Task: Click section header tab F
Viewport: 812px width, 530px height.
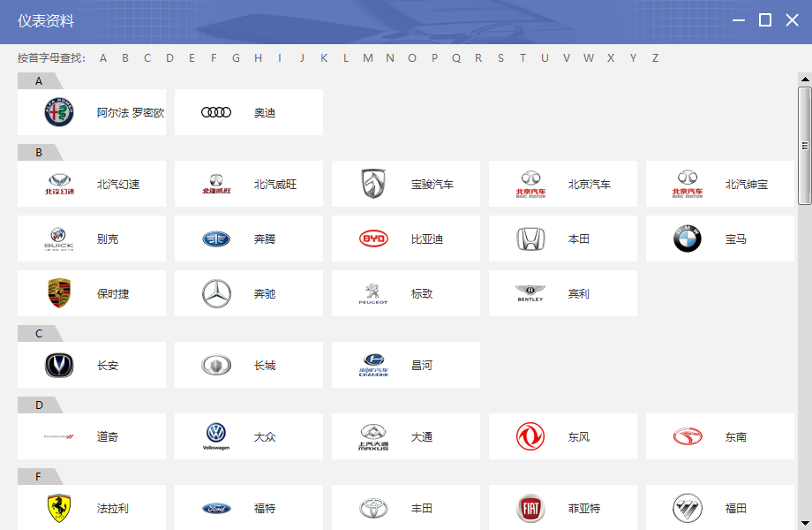Action: [x=40, y=477]
